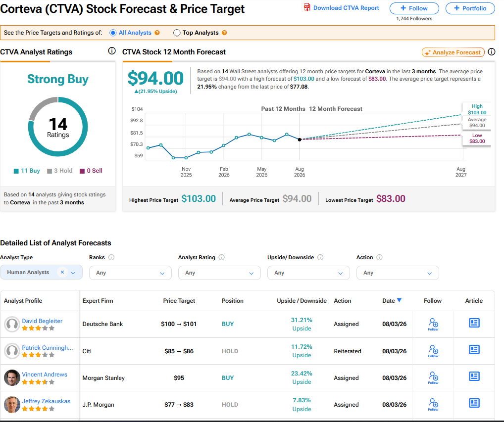
Task: Open David Begleiter's analyst profile link
Action: 42,321
